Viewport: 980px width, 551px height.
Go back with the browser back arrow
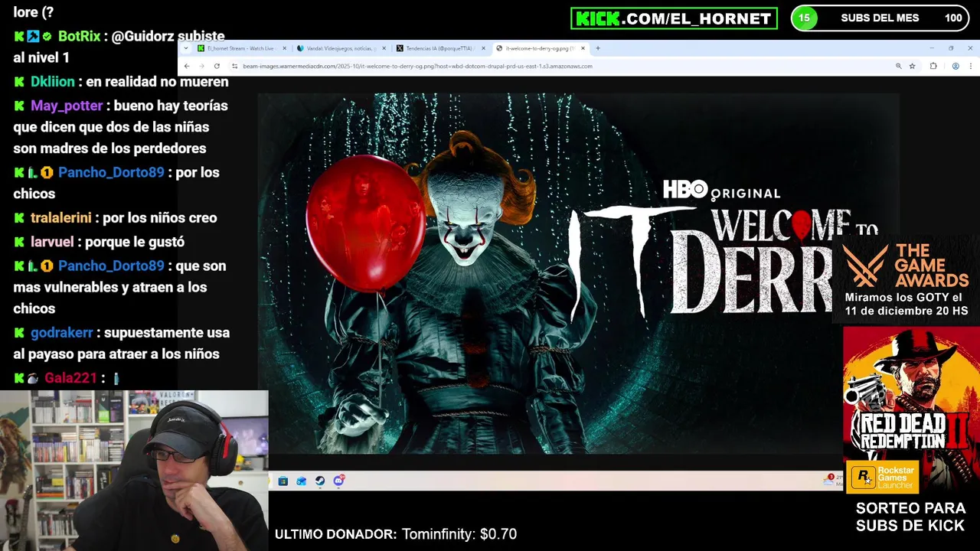(x=187, y=66)
